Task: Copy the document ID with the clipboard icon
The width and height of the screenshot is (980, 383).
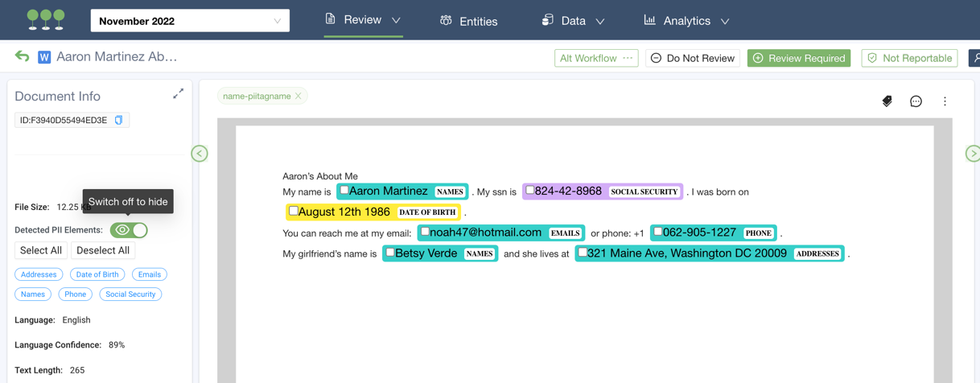Action: (118, 120)
